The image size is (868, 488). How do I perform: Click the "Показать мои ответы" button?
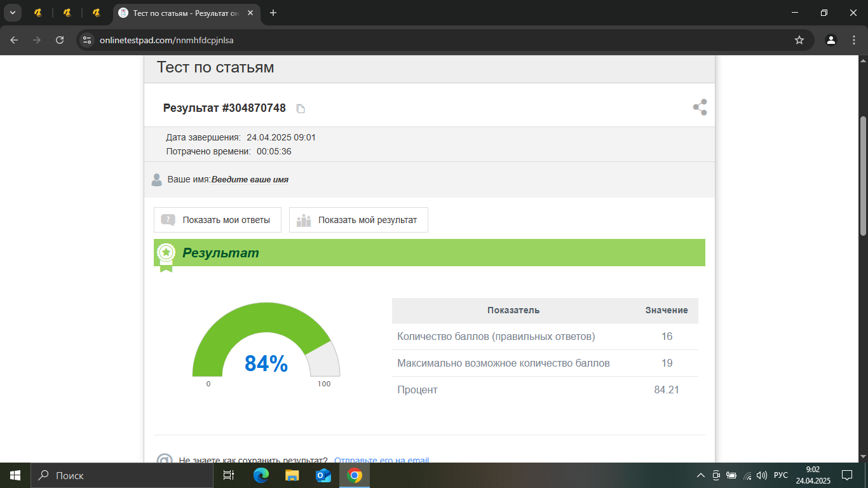tap(217, 220)
